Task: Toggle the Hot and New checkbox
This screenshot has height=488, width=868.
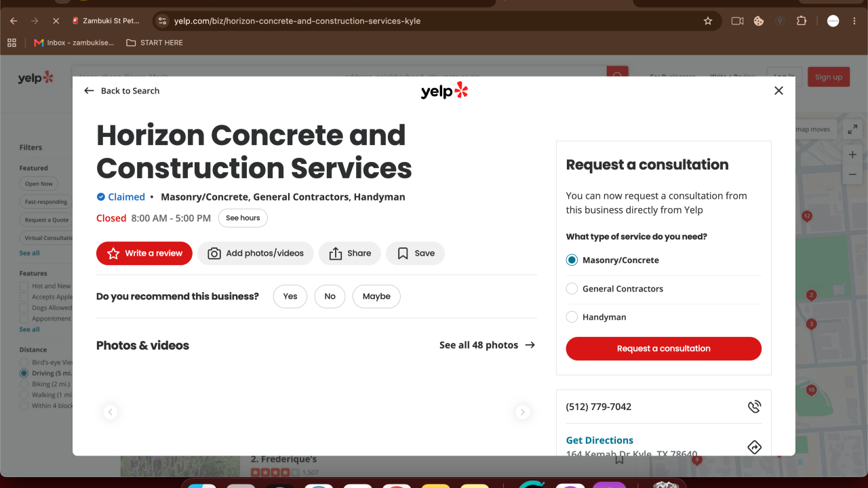Action: click(x=24, y=286)
